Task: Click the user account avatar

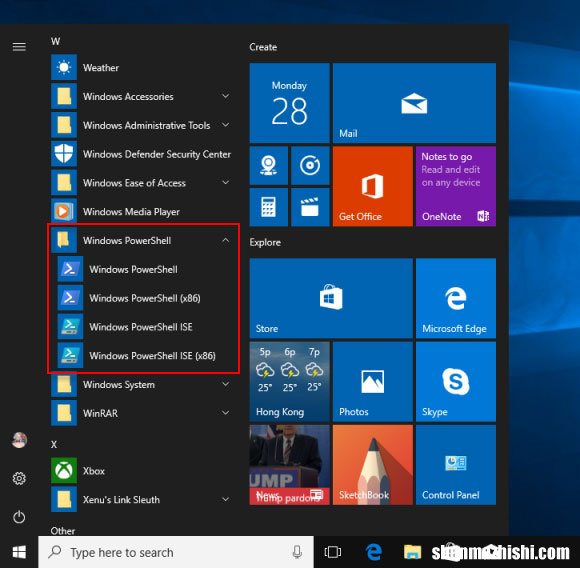Action: click(x=19, y=440)
